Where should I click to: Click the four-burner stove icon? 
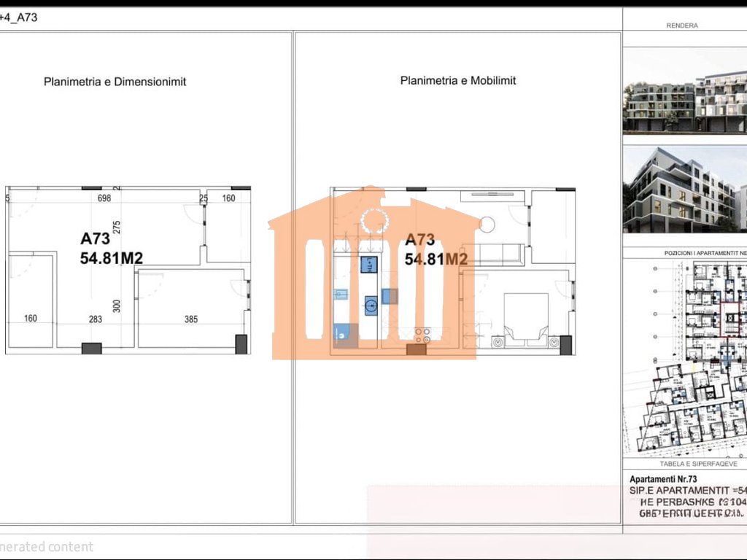tap(422, 335)
